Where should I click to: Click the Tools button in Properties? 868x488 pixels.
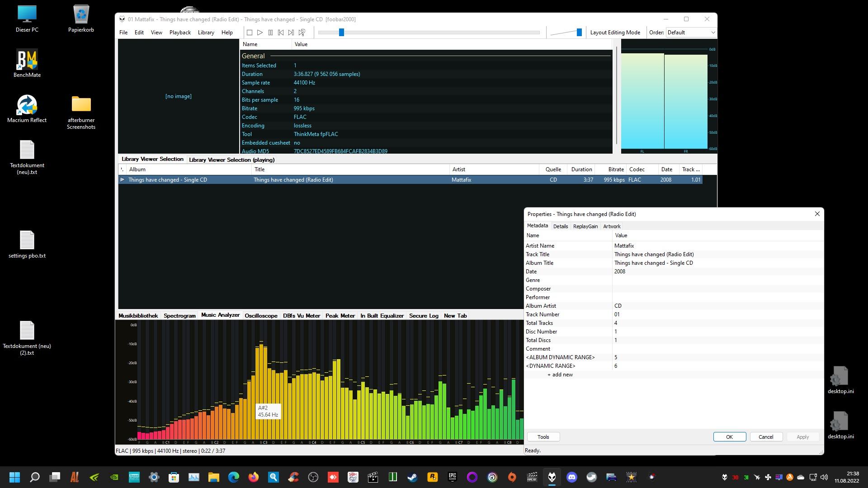click(543, 437)
